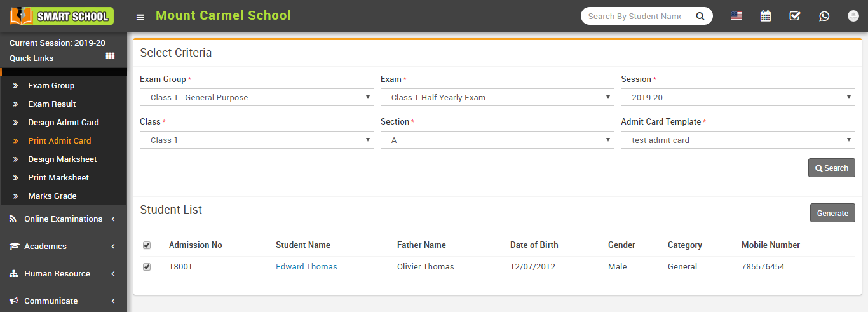
Task: Go to Print Marksheet in sidebar
Action: point(58,178)
